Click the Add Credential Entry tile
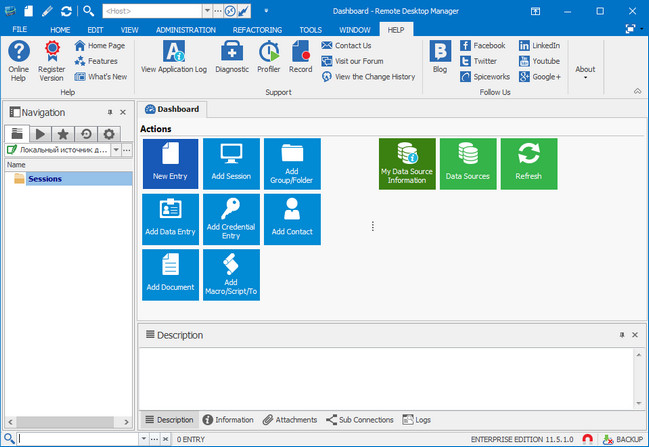This screenshot has width=649, height=447. click(x=231, y=219)
